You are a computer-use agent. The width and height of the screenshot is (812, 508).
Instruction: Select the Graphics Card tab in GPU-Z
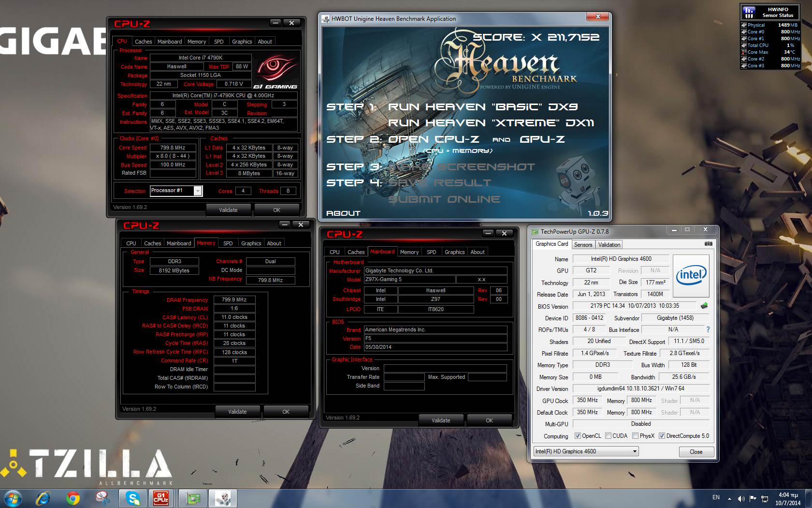pos(551,244)
